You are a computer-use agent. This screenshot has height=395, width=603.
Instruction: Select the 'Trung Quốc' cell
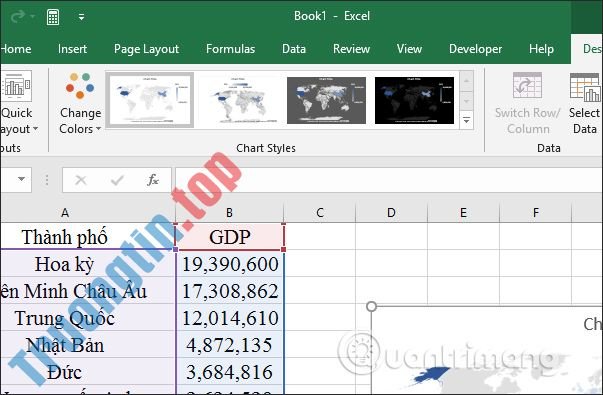pyautogui.click(x=88, y=317)
